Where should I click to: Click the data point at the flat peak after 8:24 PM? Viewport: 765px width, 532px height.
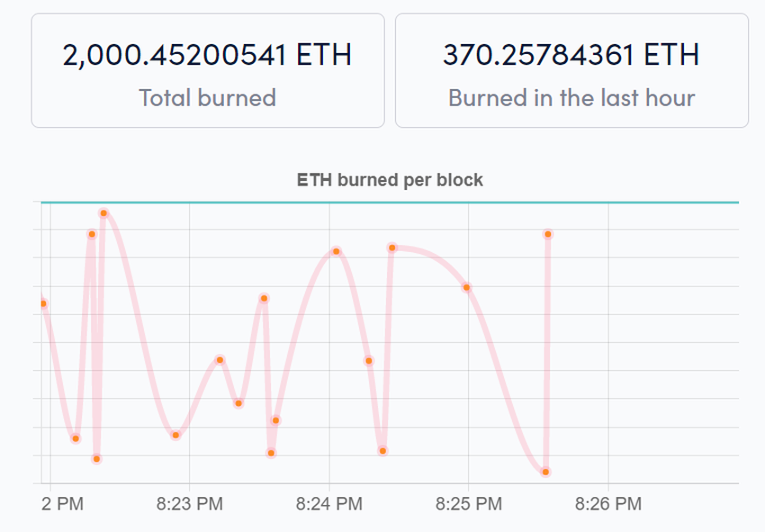[x=392, y=248]
